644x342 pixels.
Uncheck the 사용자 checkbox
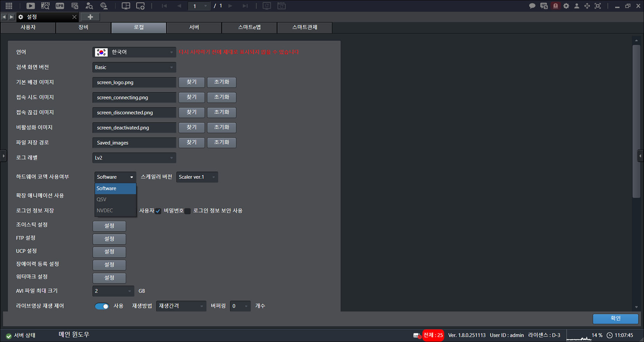(158, 211)
